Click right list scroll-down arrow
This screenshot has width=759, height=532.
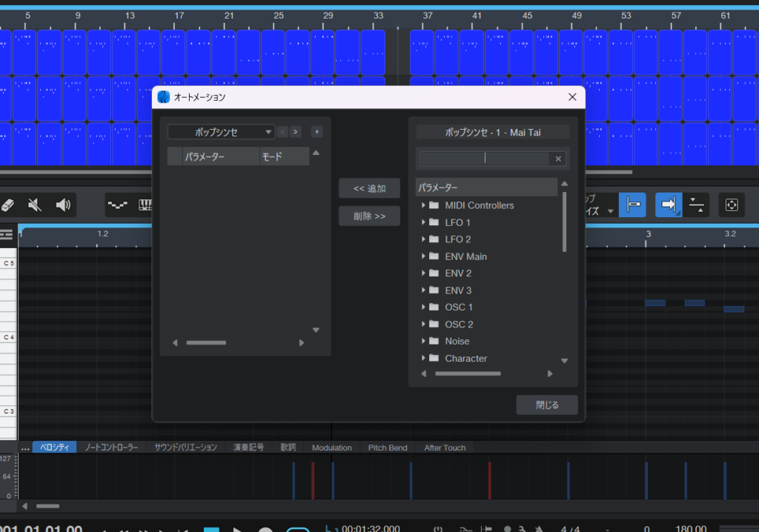564,361
